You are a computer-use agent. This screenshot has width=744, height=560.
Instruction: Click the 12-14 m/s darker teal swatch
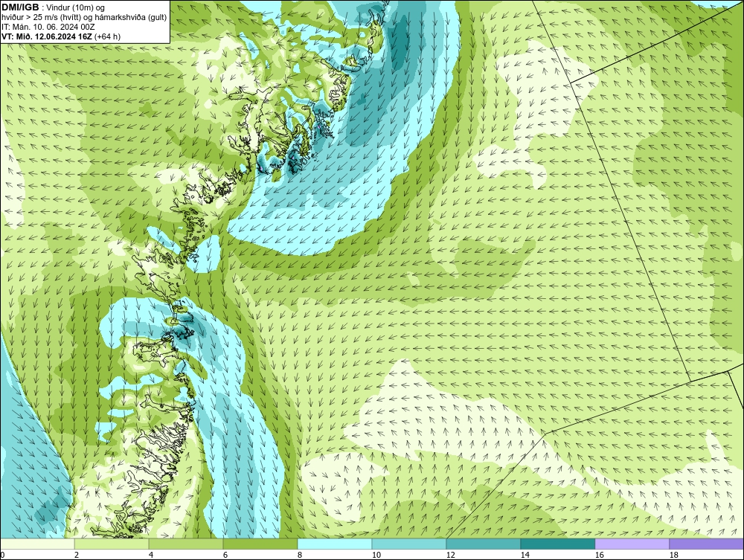(483, 544)
